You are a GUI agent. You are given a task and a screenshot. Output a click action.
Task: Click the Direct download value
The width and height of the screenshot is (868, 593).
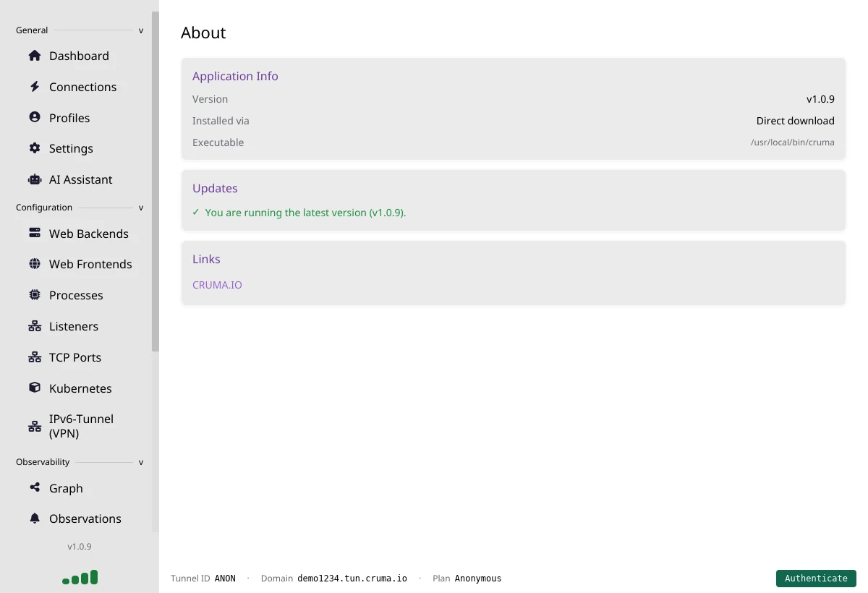tap(796, 121)
